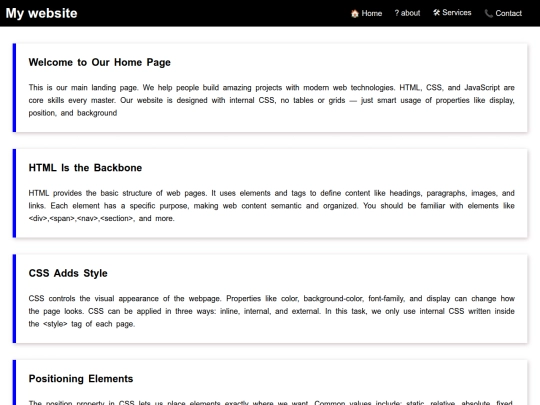Select the Welcome to Our Home Page heading
The height and width of the screenshot is (405, 540).
pyautogui.click(x=100, y=62)
